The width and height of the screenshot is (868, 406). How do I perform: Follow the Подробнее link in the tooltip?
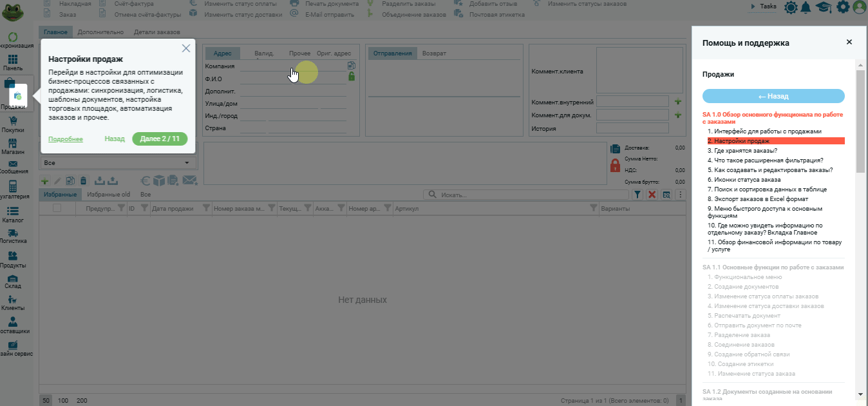(x=66, y=139)
